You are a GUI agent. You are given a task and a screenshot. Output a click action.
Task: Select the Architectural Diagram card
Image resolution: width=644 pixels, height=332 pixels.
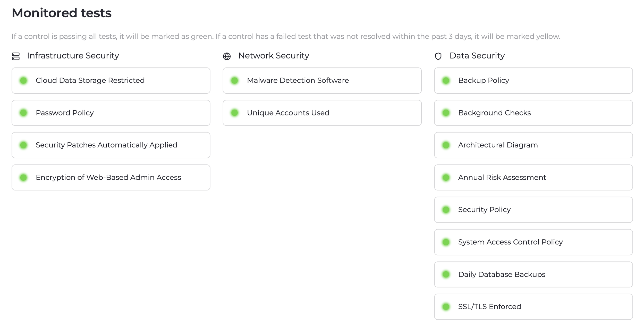[x=533, y=145]
